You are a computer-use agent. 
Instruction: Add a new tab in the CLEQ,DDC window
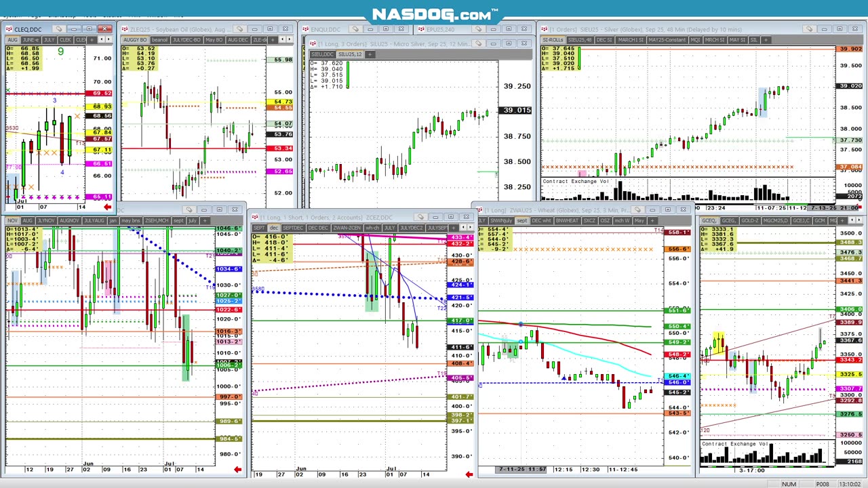pyautogui.click(x=91, y=39)
